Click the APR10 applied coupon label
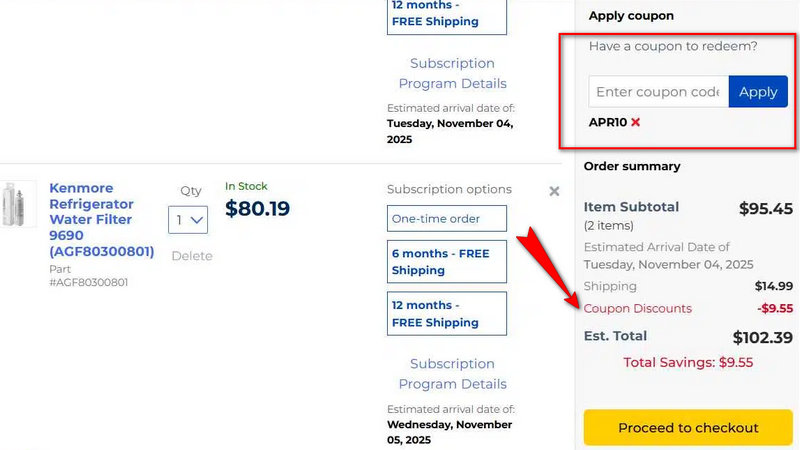The height and width of the screenshot is (450, 800). 607,122
